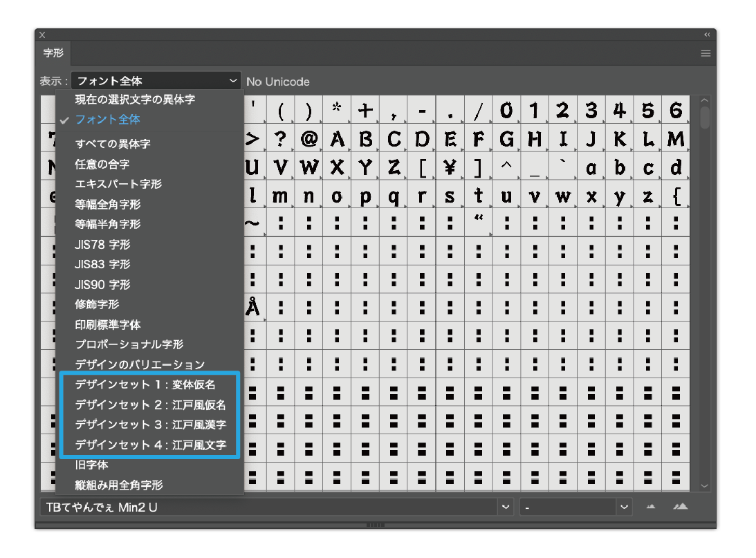This screenshot has width=756, height=558.
Task: Select the @ glyph in grid
Action: [308, 139]
